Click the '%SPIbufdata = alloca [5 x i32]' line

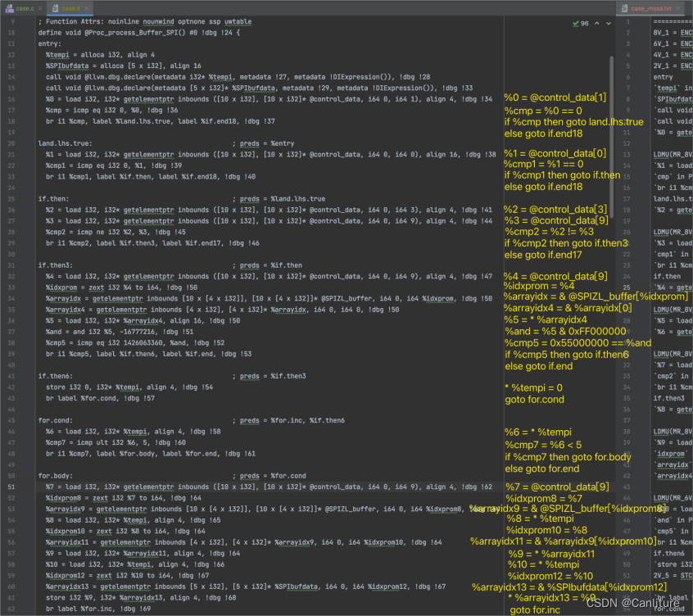(x=124, y=66)
